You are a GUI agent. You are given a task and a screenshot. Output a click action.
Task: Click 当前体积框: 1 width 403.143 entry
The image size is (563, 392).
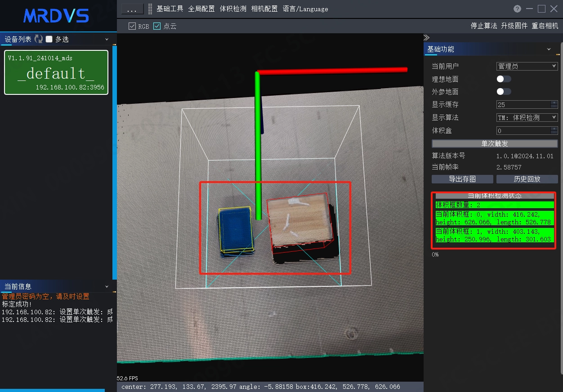(495, 235)
